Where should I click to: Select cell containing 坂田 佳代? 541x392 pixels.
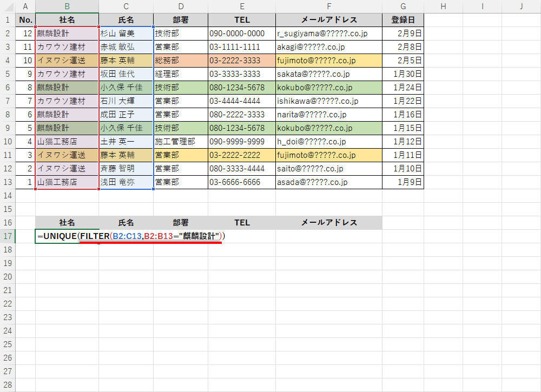click(126, 74)
